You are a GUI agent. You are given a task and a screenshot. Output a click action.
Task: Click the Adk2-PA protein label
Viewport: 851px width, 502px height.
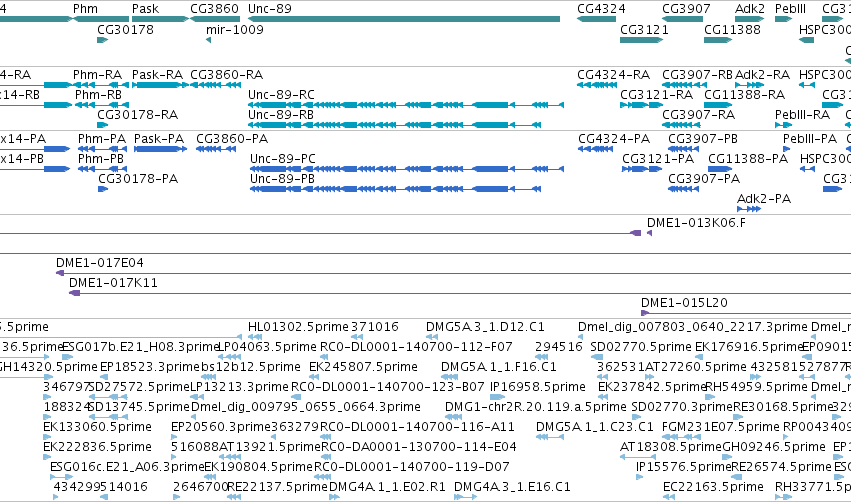764,199
